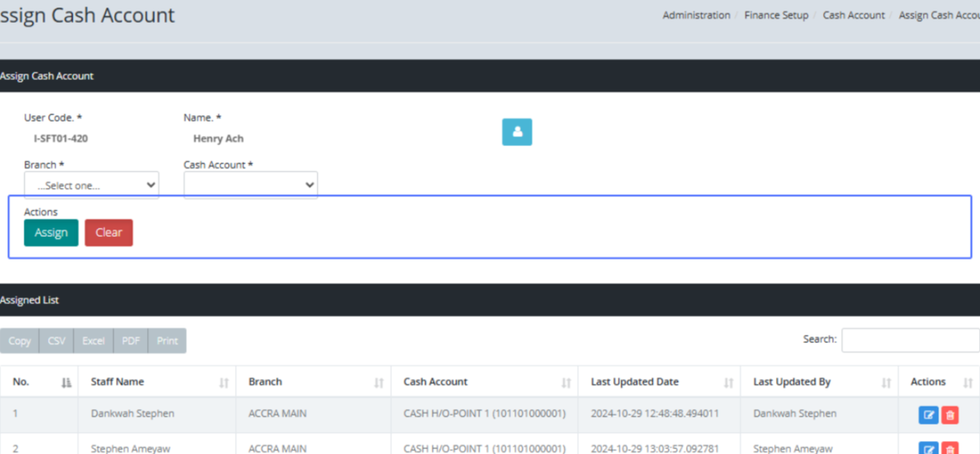The height and width of the screenshot is (454, 980).
Task: Sort table by Staff Name column
Action: [224, 382]
